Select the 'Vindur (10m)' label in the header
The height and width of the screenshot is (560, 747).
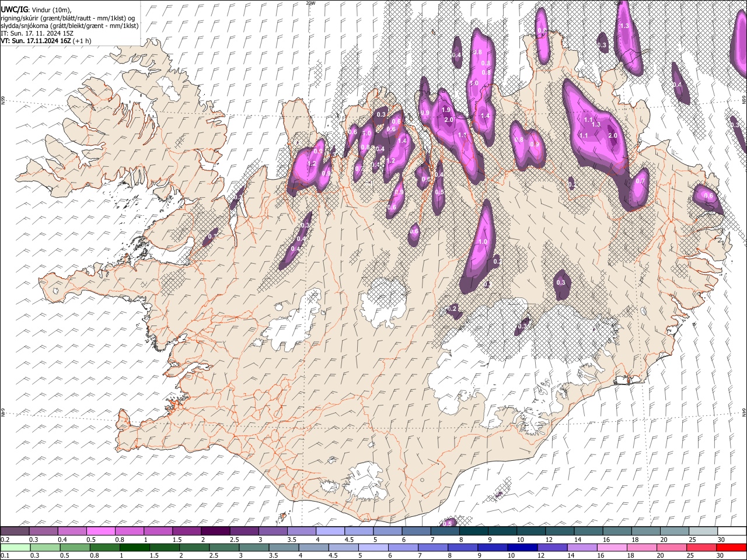click(50, 10)
